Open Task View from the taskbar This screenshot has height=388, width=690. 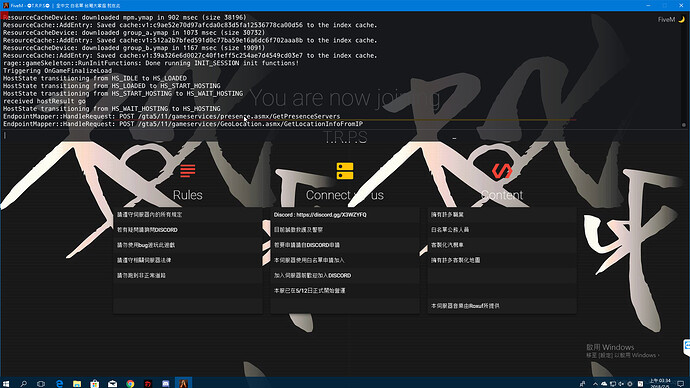[x=41, y=384]
